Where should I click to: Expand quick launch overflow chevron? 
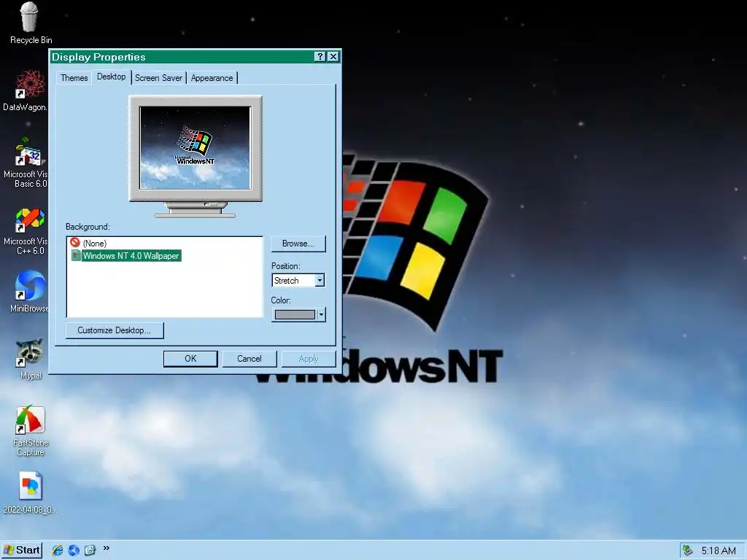pyautogui.click(x=107, y=548)
